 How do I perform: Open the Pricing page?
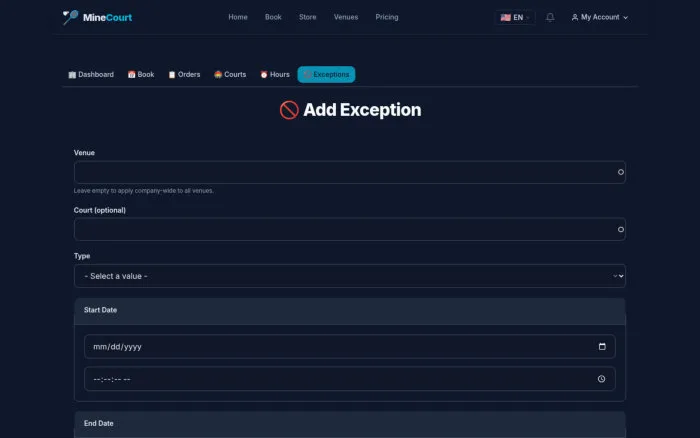[387, 17]
